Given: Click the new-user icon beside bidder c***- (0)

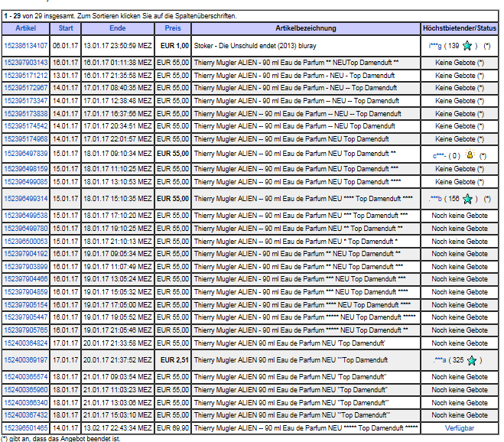Looking at the screenshot, I should pyautogui.click(x=470, y=154).
